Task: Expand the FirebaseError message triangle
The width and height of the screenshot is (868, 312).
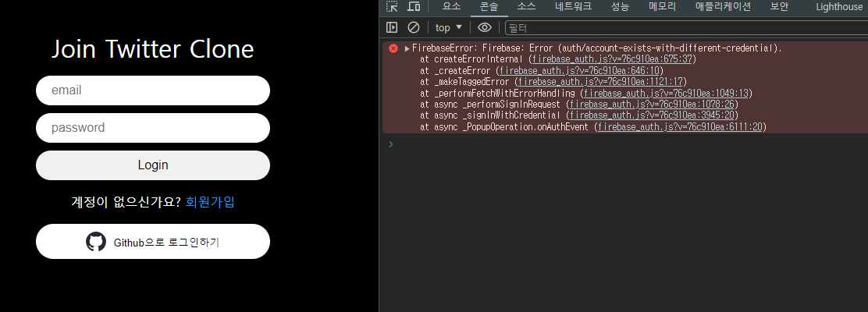Action: (x=407, y=48)
